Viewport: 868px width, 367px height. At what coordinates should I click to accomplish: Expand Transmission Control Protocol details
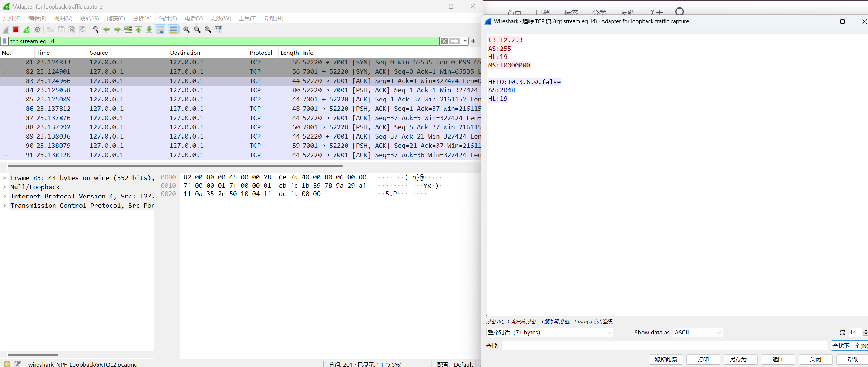pyautogui.click(x=4, y=206)
